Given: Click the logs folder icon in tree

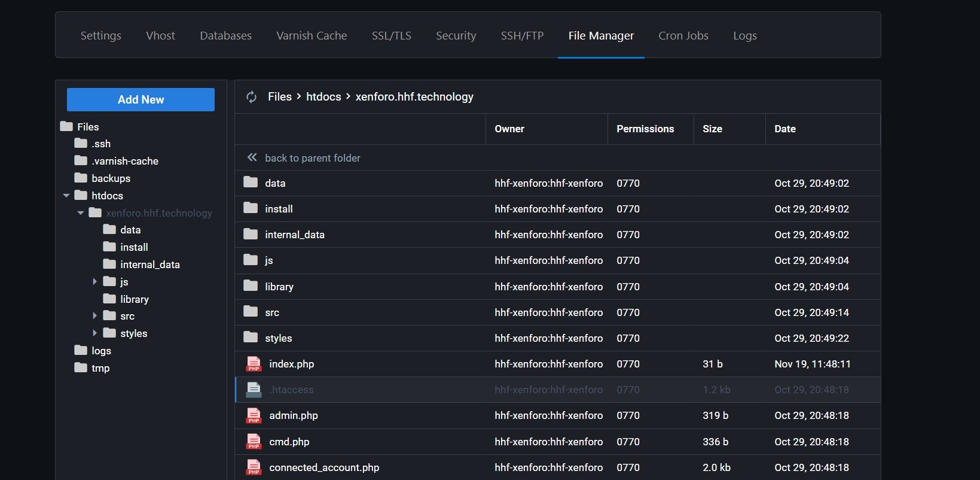Looking at the screenshot, I should (x=81, y=350).
